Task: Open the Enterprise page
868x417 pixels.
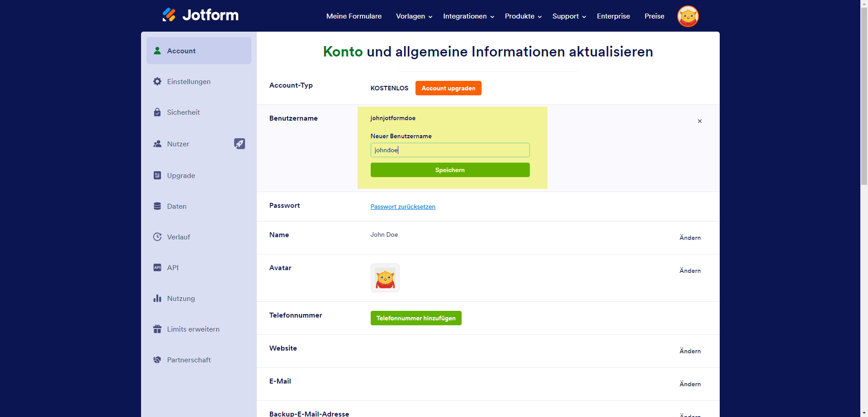Action: pos(613,16)
